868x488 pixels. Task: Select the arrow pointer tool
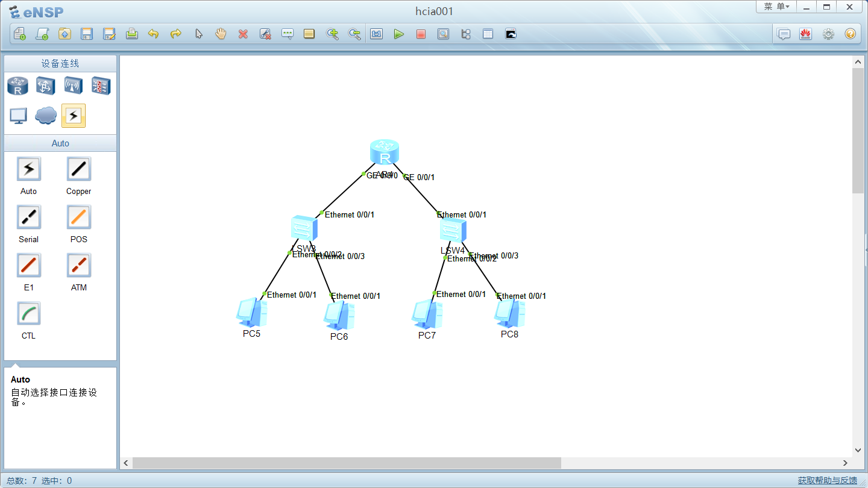[198, 34]
